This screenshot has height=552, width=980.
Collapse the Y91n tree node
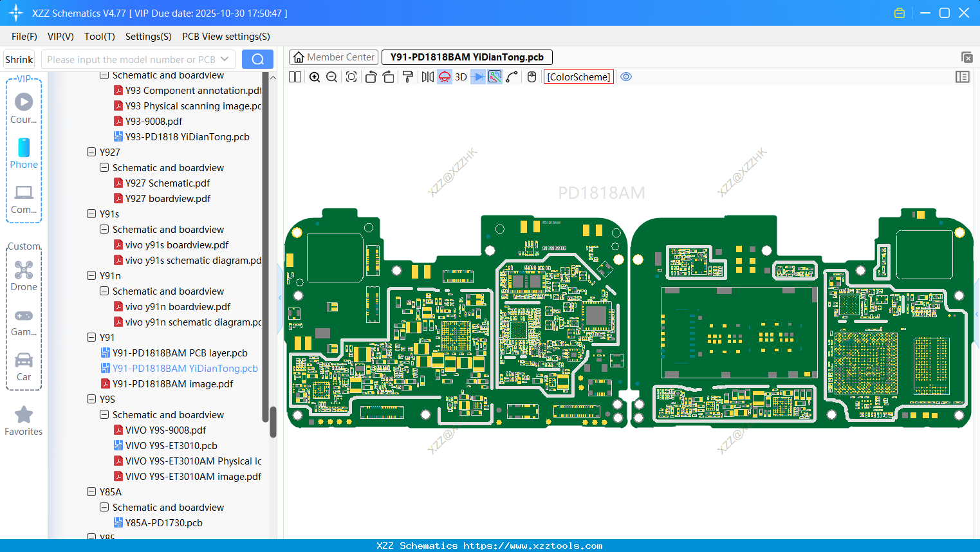tap(91, 275)
